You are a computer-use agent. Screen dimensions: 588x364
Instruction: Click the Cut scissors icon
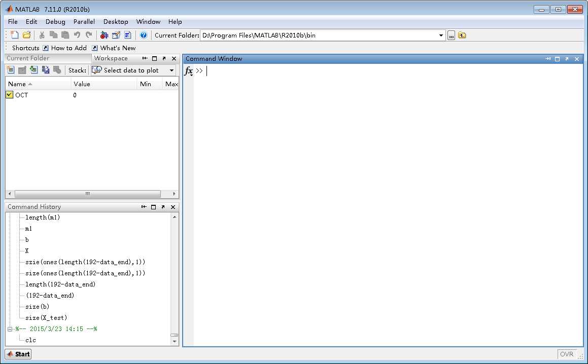[x=42, y=35]
